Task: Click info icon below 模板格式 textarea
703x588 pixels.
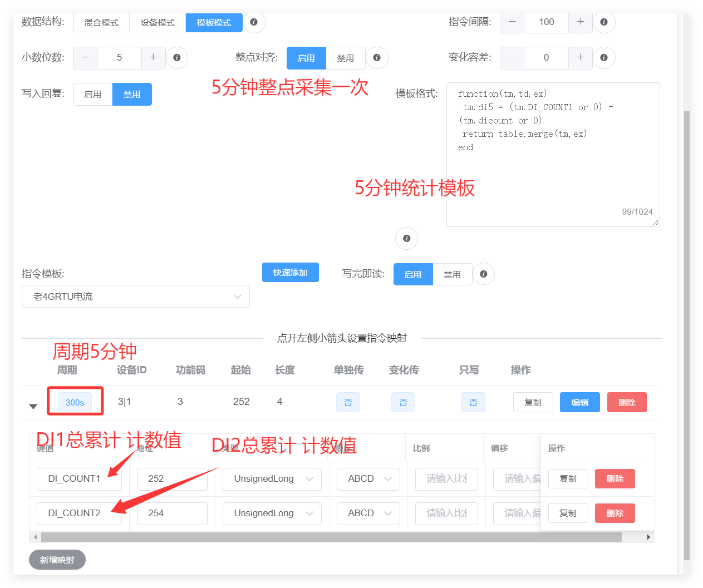Action: pos(407,239)
